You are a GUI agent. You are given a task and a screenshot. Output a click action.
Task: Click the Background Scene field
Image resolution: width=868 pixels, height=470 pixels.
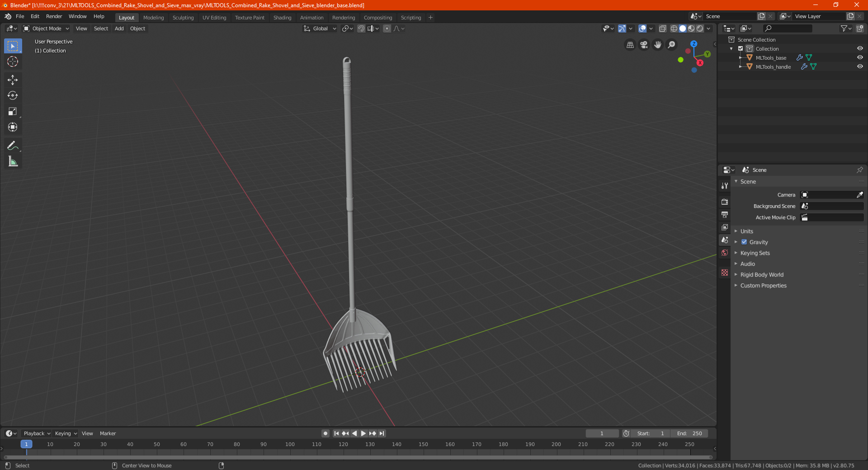tap(832, 206)
